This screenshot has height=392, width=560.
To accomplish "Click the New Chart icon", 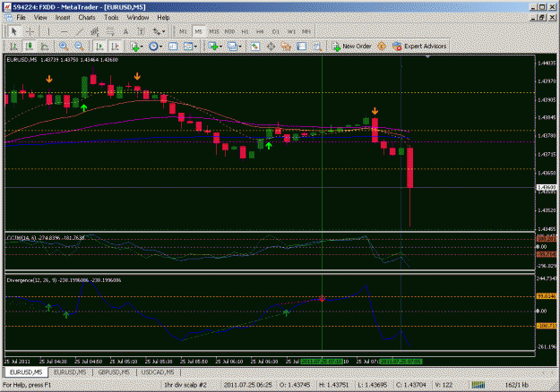I will pos(213,46).
